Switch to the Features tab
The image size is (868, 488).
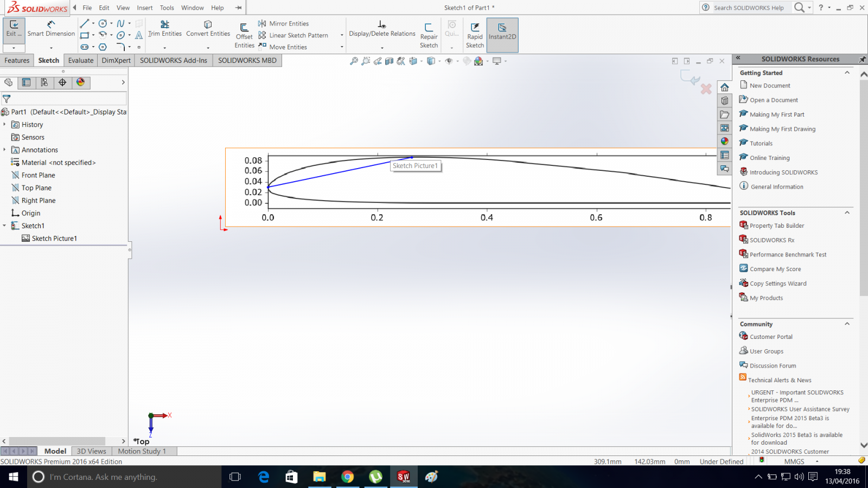click(x=17, y=60)
